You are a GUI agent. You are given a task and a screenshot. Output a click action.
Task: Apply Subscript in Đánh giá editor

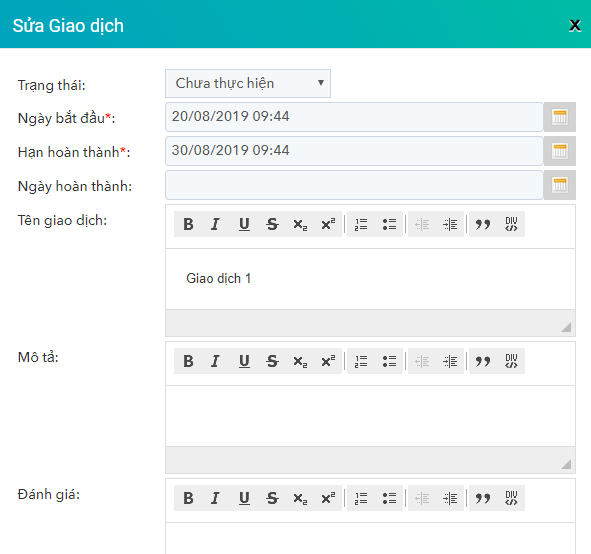point(300,498)
